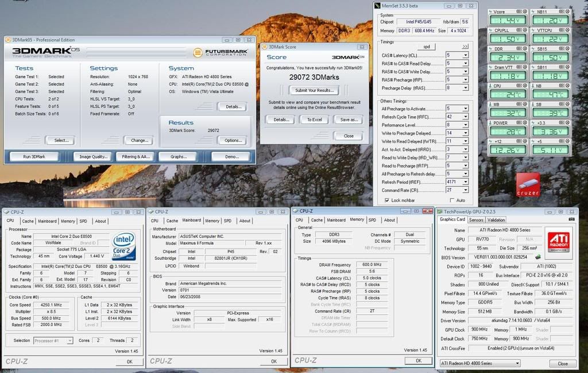The image size is (588, 373).
Task: Close the +5 voltage gadget with its X icon
Action: [x=567, y=141]
